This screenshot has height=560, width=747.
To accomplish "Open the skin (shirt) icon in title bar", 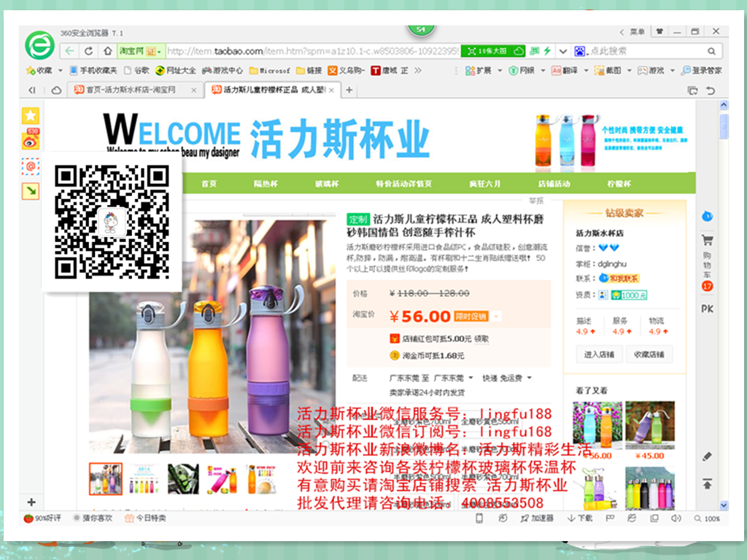I will pyautogui.click(x=659, y=31).
